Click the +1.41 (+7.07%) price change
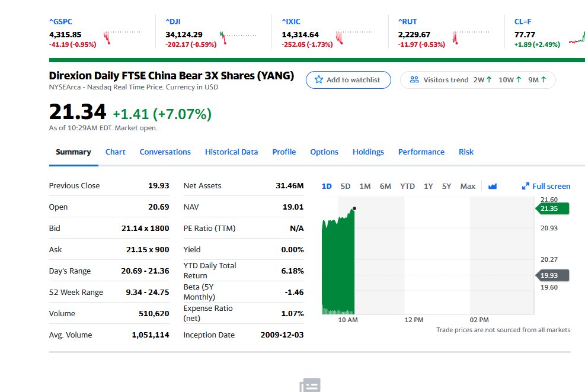This screenshot has height=392, width=585. [x=162, y=114]
